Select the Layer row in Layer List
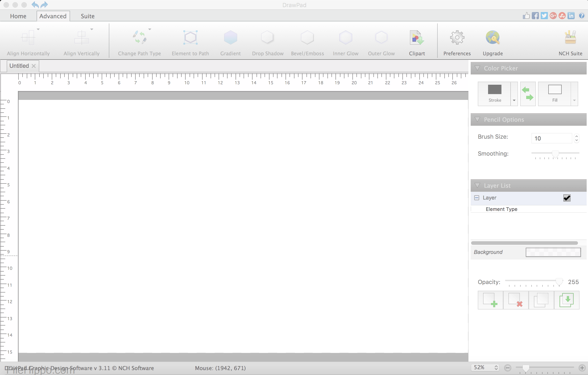 coord(529,198)
